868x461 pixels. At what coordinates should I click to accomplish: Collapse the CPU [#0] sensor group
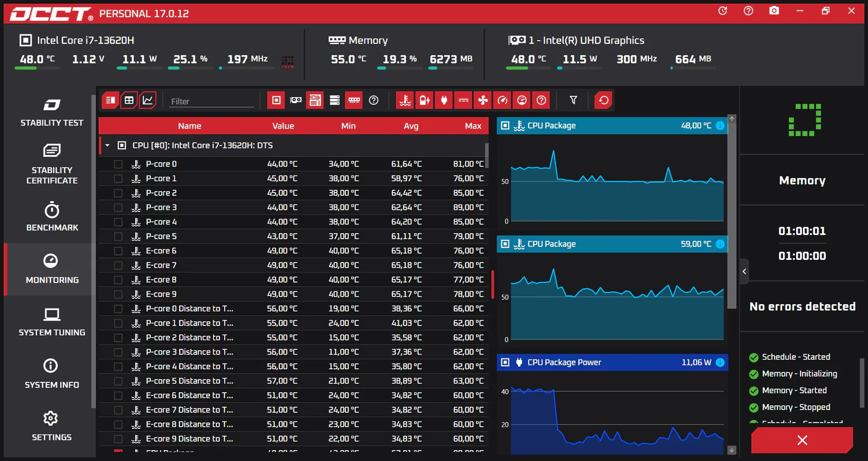click(107, 145)
